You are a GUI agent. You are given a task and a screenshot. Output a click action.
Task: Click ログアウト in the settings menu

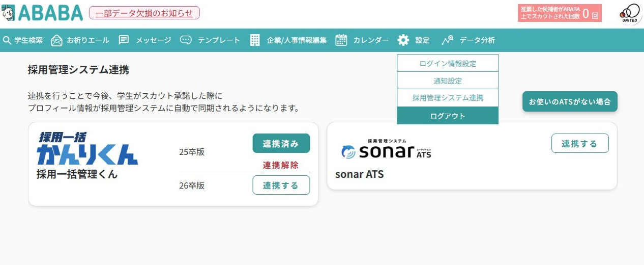pyautogui.click(x=448, y=116)
